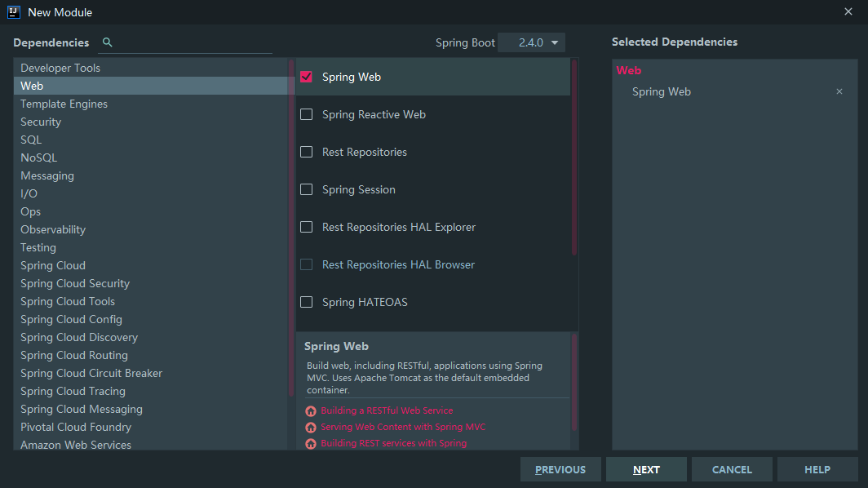Viewport: 868px width, 488px height.
Task: Select Spring Cloud Circuit Breaker category
Action: click(151, 373)
